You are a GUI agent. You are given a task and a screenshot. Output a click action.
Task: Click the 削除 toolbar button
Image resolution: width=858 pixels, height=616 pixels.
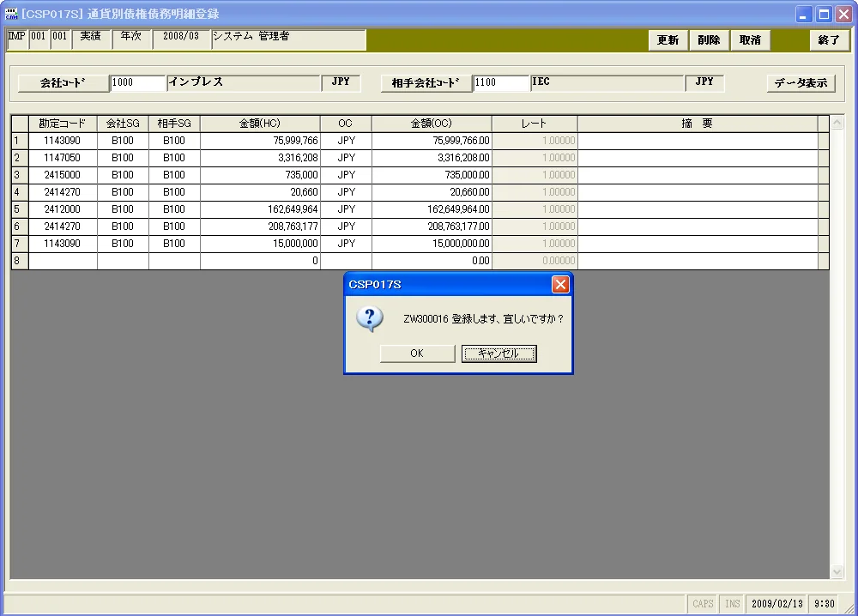[709, 40]
